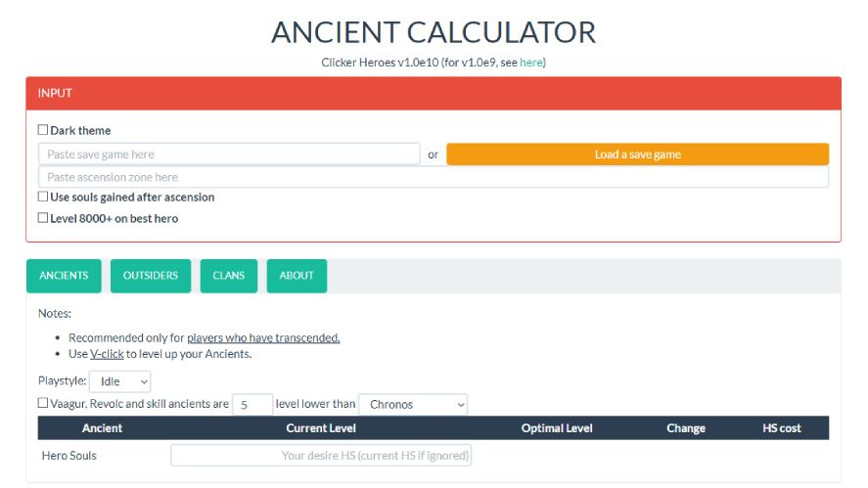Open the V-click link
The height and width of the screenshot is (488, 868).
click(x=107, y=354)
